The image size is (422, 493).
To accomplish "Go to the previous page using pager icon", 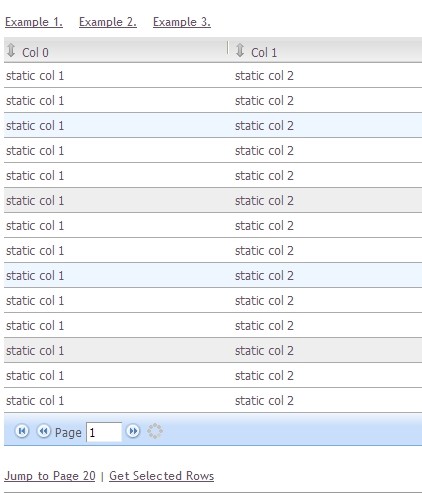I will pos(43,431).
